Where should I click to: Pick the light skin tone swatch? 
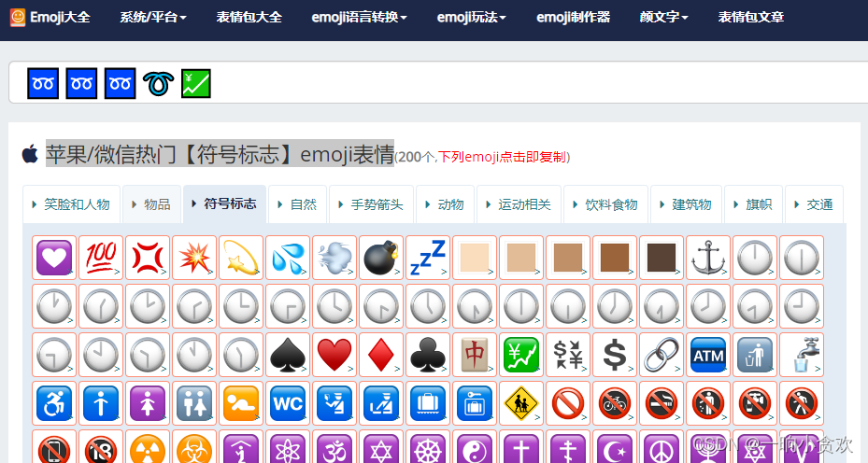pyautogui.click(x=475, y=258)
